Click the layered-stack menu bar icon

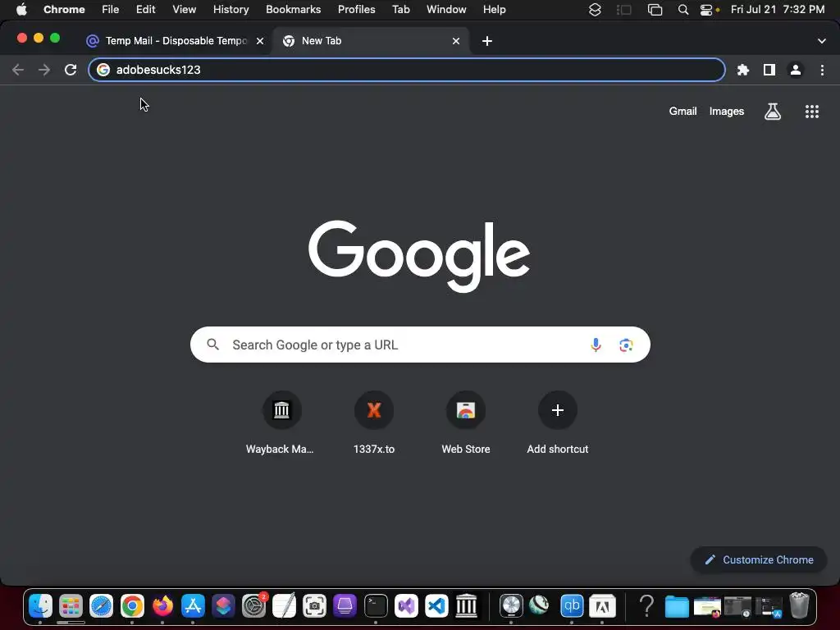coord(595,10)
